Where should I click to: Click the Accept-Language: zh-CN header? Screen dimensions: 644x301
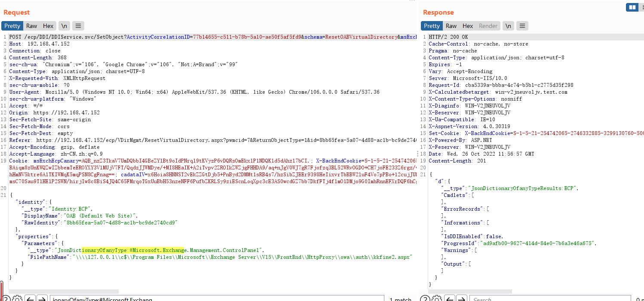pyautogui.click(x=56, y=154)
